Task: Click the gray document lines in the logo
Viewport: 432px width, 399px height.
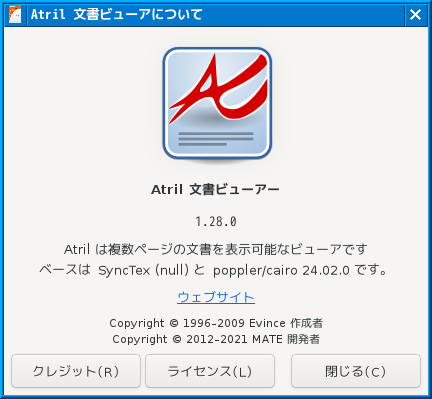Action: pos(216,139)
